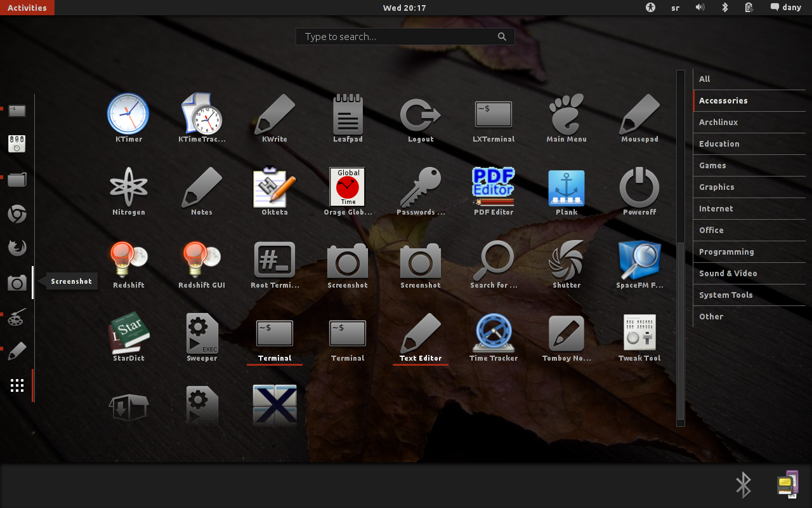This screenshot has width=812, height=508.
Task: Open the clock and calendar menu
Action: pos(405,8)
